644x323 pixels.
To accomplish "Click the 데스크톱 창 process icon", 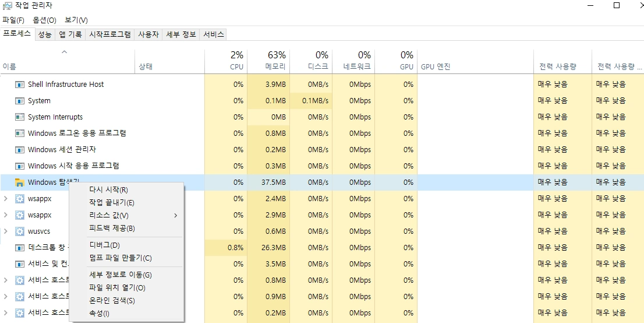I will coord(20,248).
